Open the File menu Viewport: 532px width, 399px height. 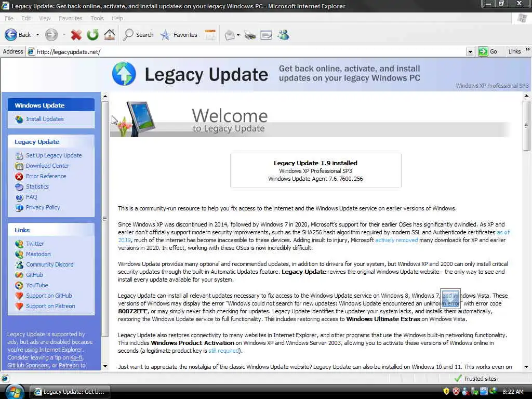[9, 18]
